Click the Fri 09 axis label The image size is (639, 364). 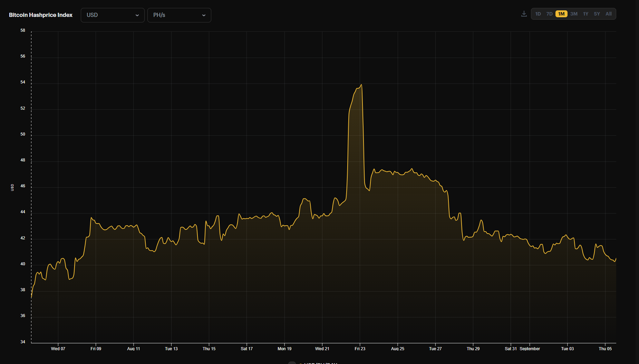96,349
